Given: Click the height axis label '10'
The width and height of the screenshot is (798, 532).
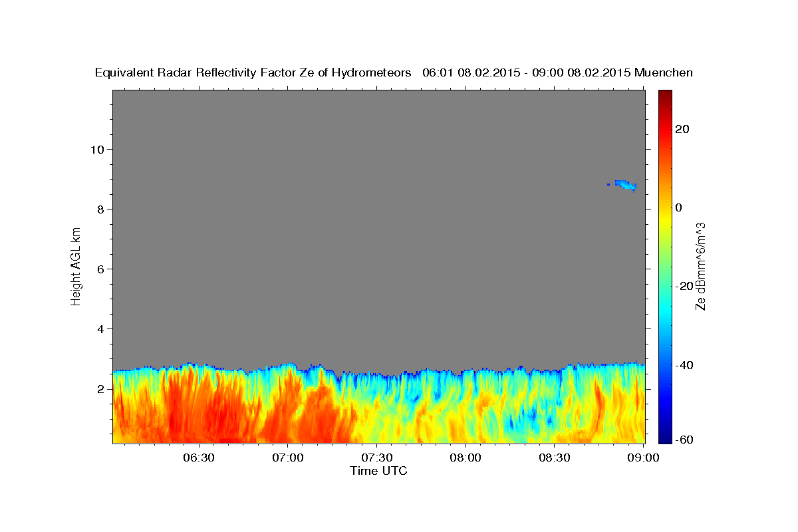Looking at the screenshot, I should [98, 149].
